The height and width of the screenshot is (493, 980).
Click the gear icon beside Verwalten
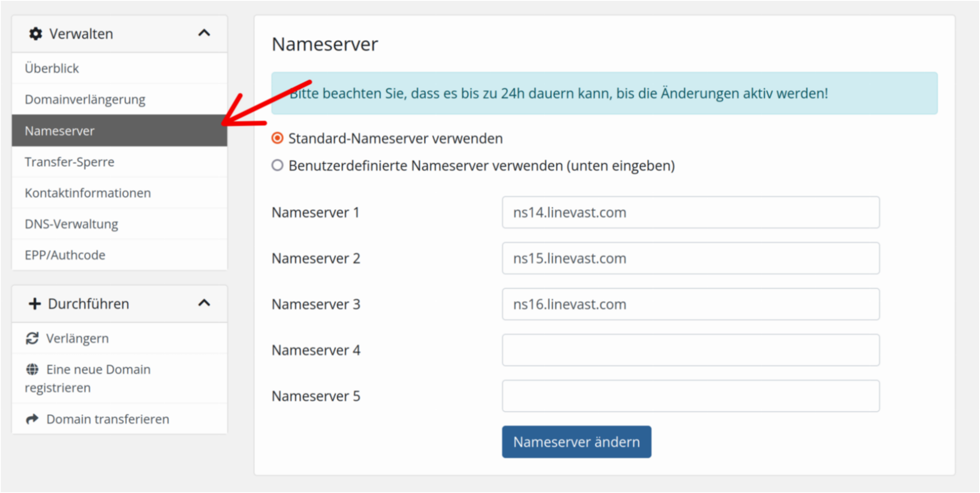[36, 33]
